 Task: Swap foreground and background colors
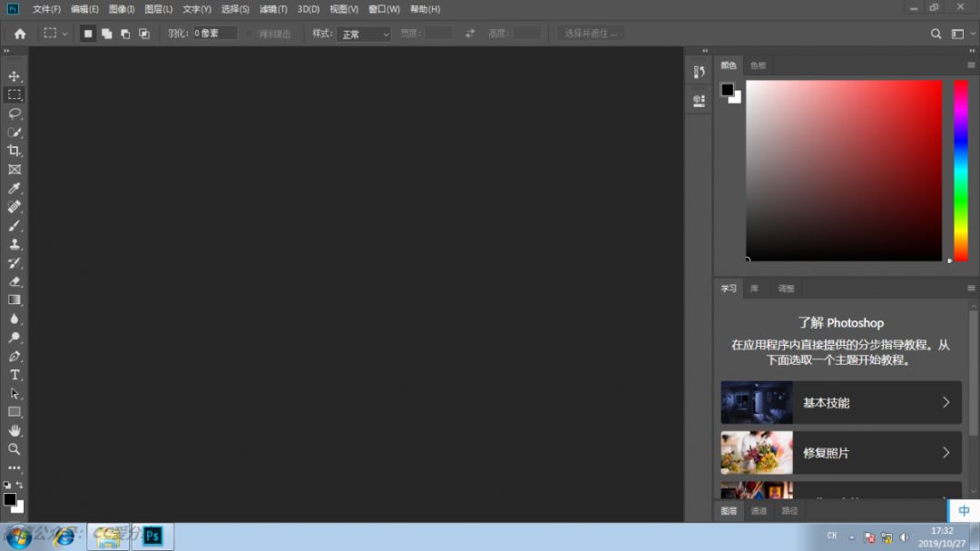20,485
